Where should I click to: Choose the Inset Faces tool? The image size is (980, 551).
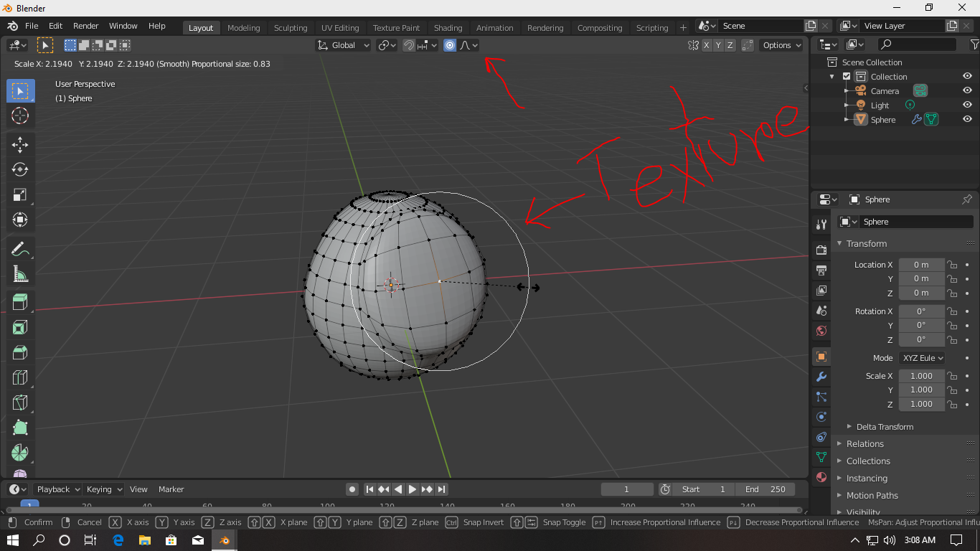click(20, 328)
